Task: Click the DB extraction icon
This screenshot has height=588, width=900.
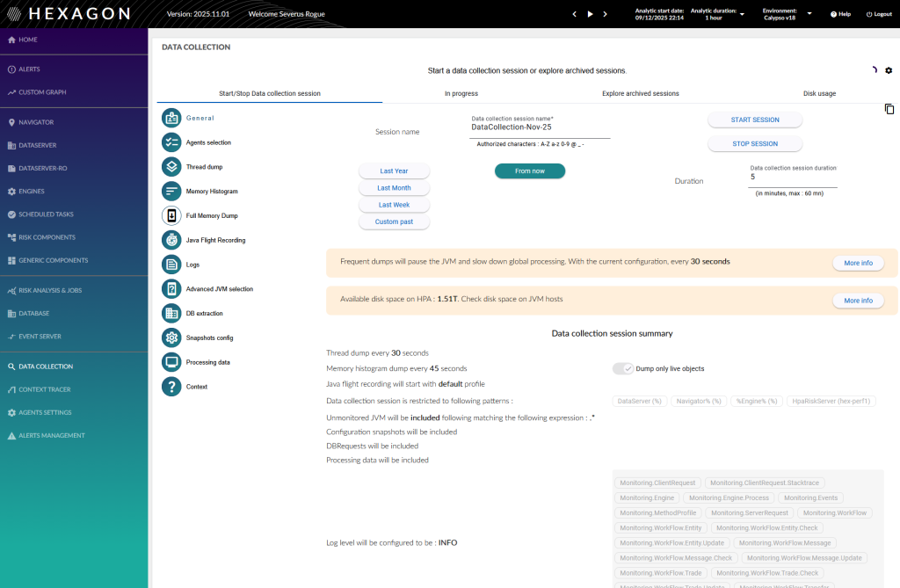Action: 171,313
